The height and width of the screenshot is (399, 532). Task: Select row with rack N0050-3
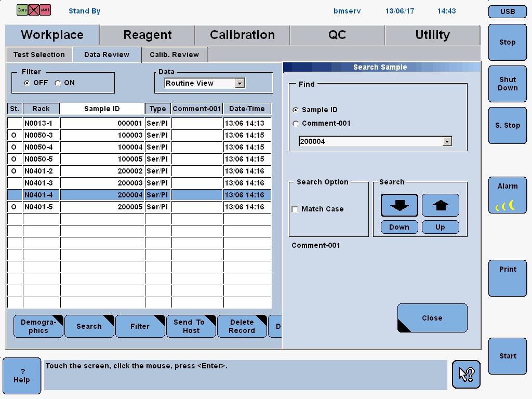139,135
